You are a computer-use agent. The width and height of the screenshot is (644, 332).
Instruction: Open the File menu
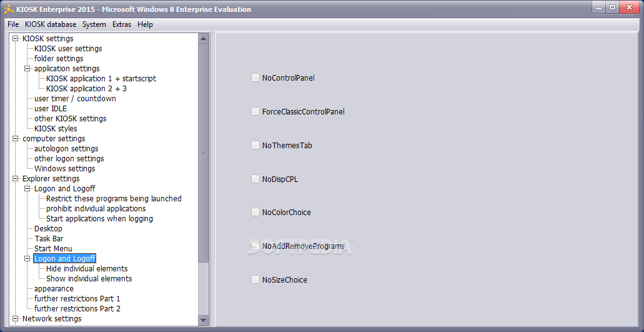coord(13,24)
